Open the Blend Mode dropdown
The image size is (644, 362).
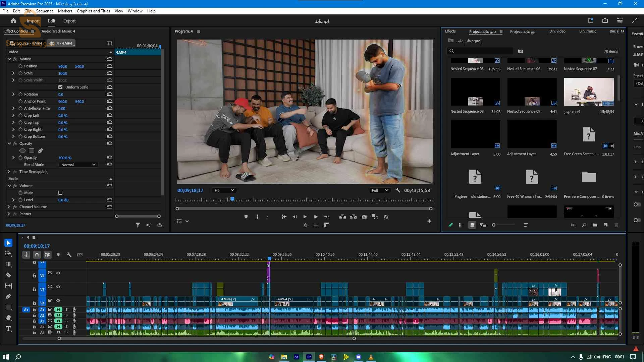(78, 165)
